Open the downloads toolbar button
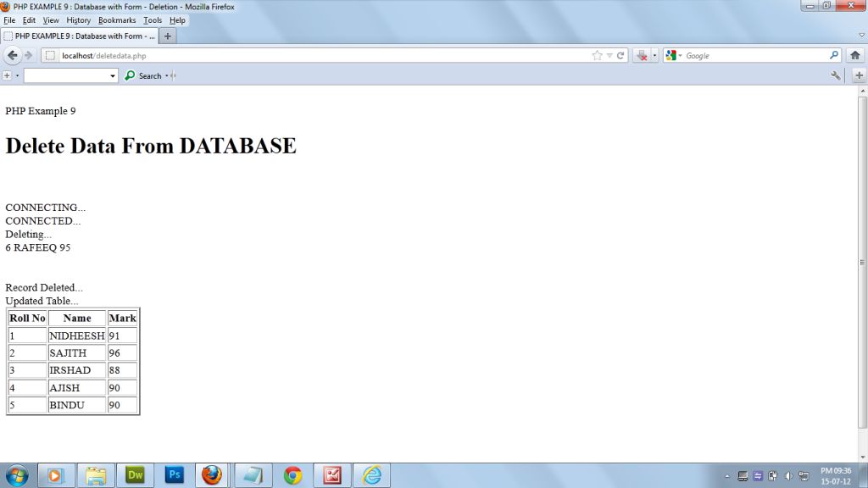Viewport: 868px width, 488px height. [643, 55]
